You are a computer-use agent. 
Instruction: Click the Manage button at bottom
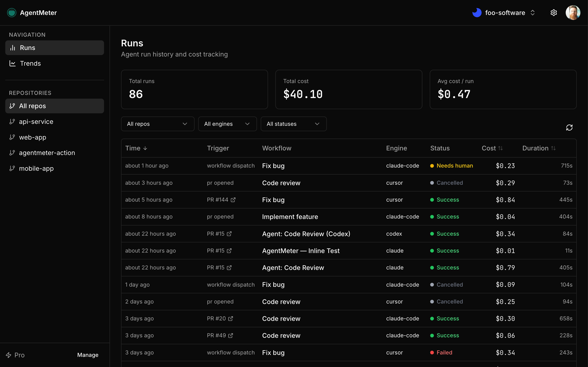(88, 355)
